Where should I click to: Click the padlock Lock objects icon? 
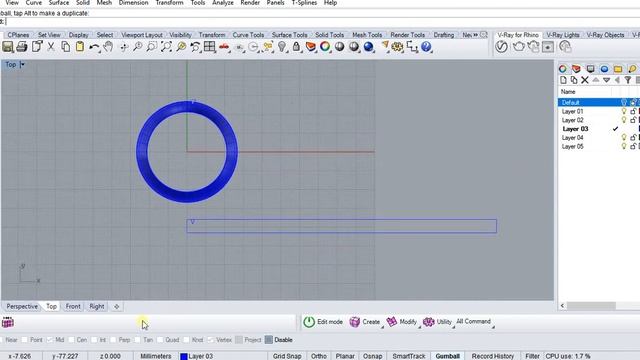click(296, 47)
